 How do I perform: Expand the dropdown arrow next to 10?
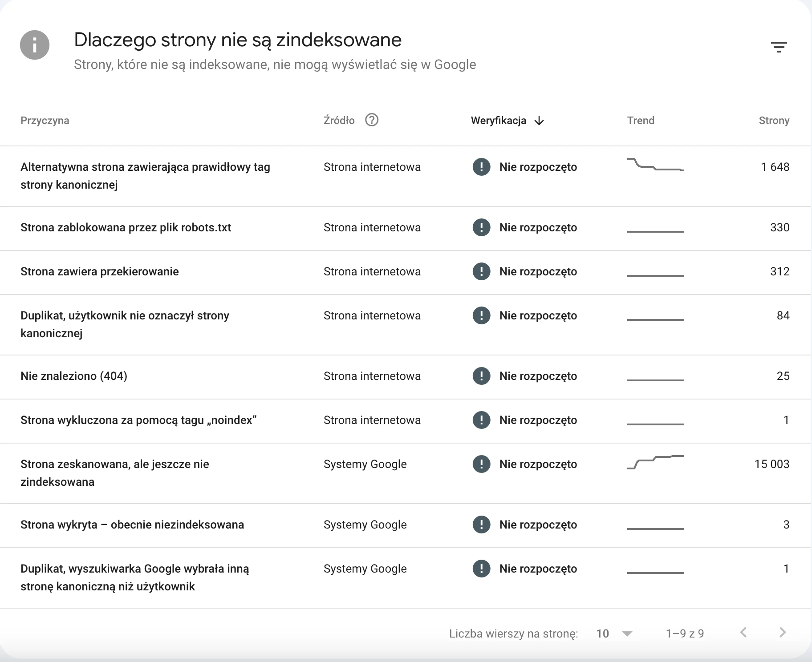pyautogui.click(x=628, y=633)
